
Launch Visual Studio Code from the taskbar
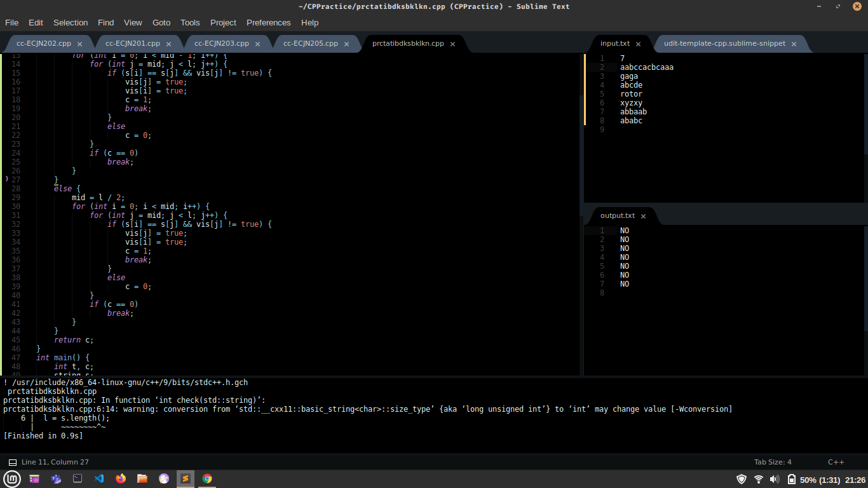(99, 479)
